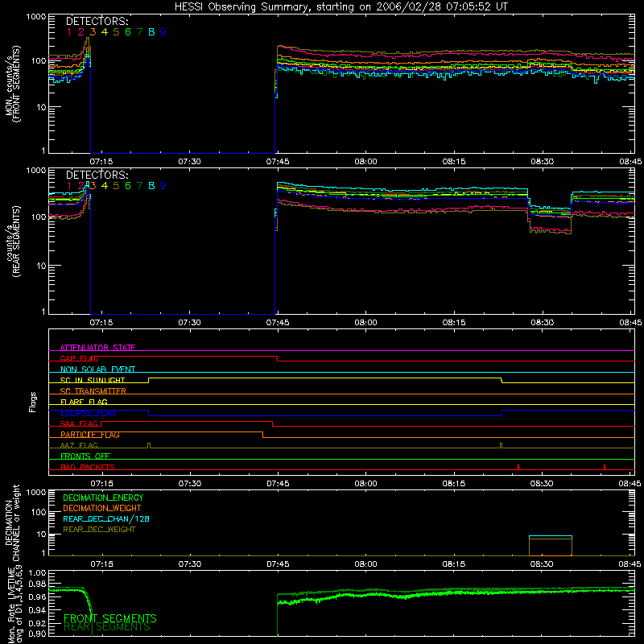Select the SC_IN_SUNLIGHT flag label

pyautogui.click(x=93, y=380)
